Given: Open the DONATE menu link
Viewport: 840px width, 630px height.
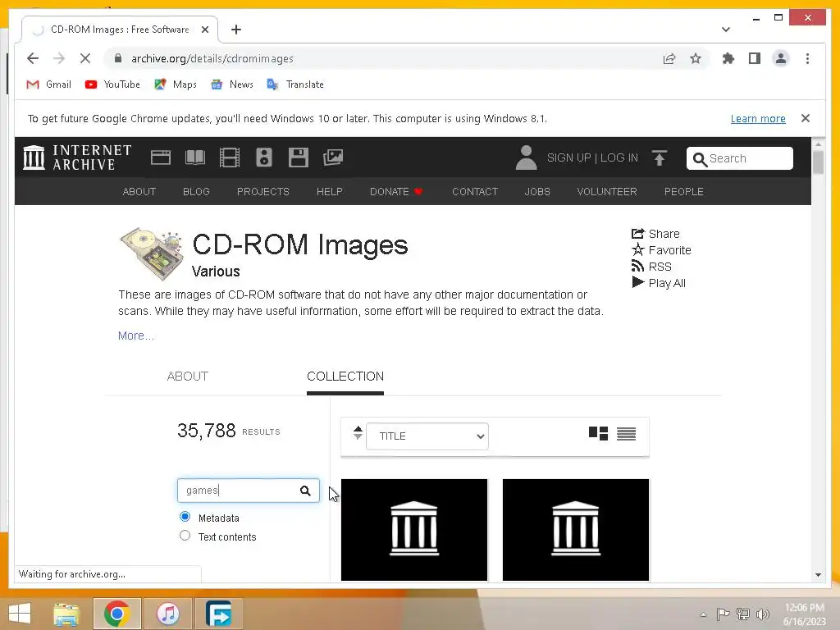Looking at the screenshot, I should pyautogui.click(x=396, y=191).
